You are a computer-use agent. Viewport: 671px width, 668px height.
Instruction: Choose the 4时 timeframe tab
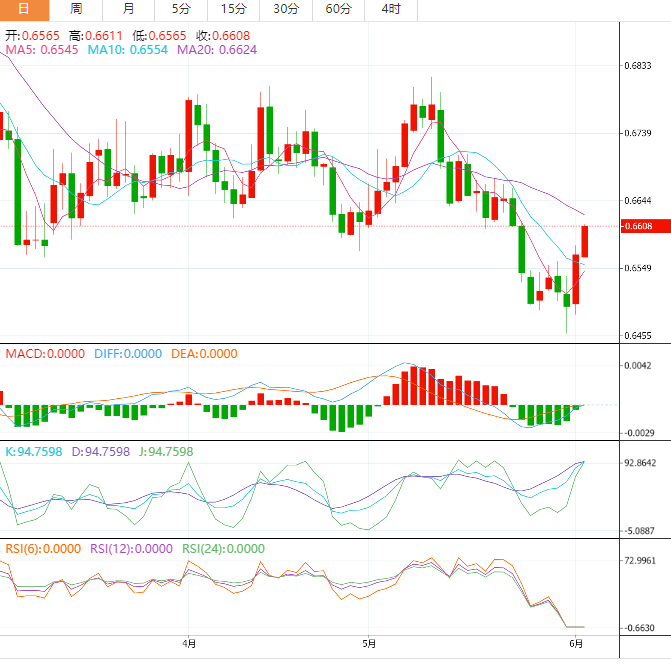click(391, 9)
